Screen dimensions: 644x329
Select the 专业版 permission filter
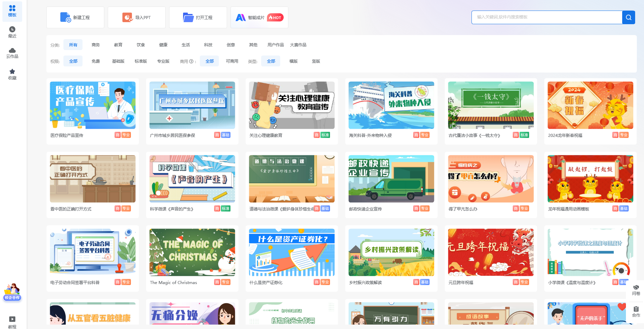[163, 61]
